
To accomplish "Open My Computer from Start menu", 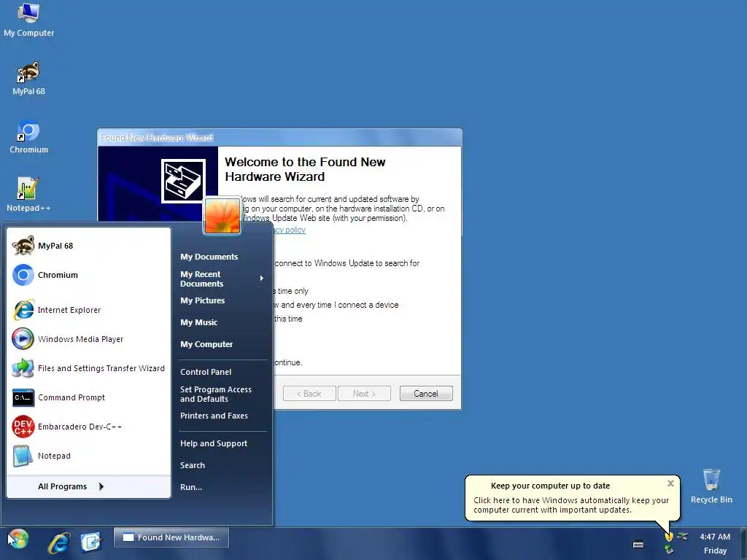I will point(206,344).
